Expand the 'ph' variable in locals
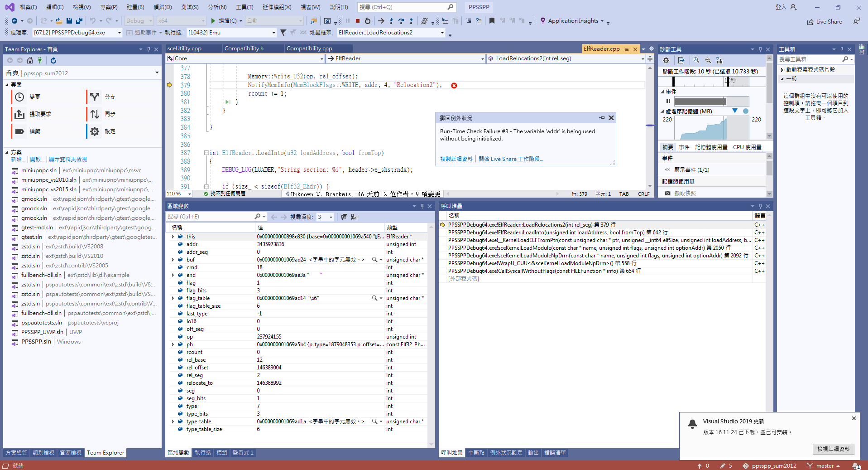Image resolution: width=868 pixels, height=470 pixels. point(173,344)
